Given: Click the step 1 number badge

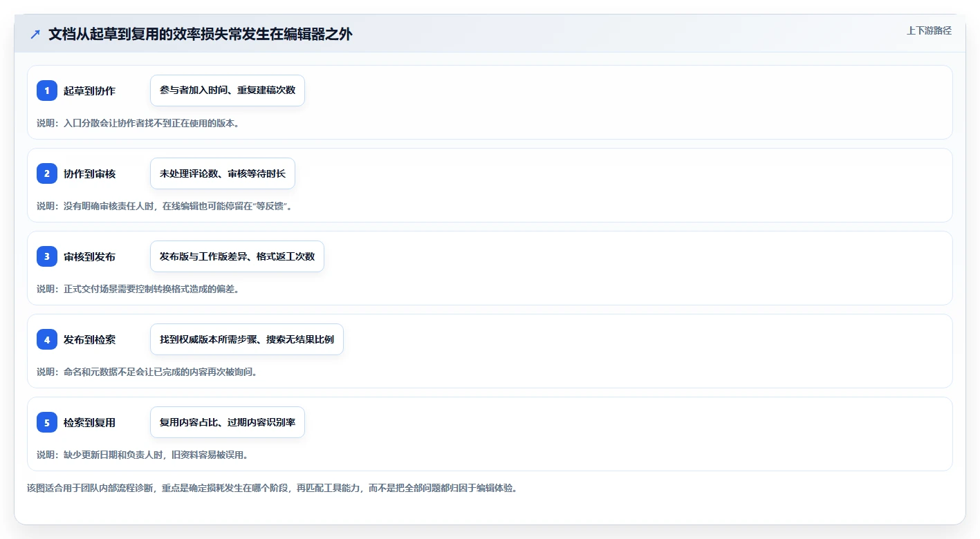Looking at the screenshot, I should [47, 91].
